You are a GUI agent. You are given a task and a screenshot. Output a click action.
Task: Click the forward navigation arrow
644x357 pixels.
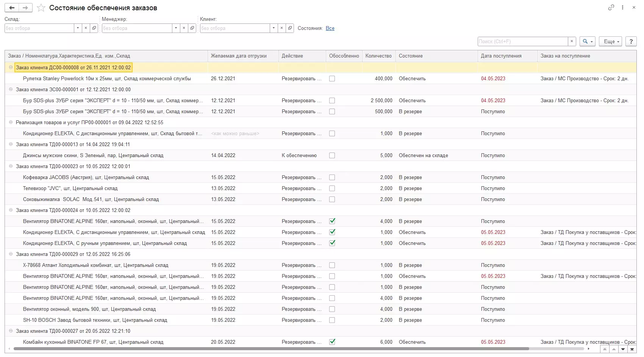coord(25,8)
